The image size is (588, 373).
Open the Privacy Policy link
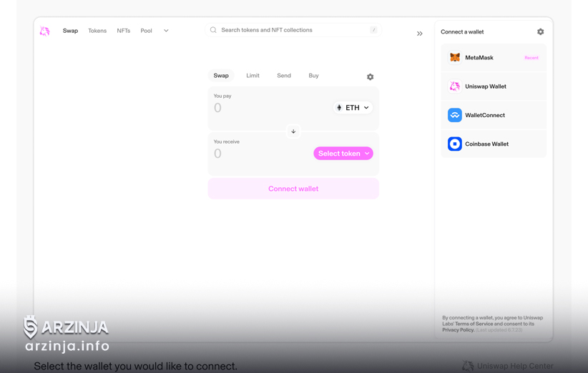click(459, 330)
